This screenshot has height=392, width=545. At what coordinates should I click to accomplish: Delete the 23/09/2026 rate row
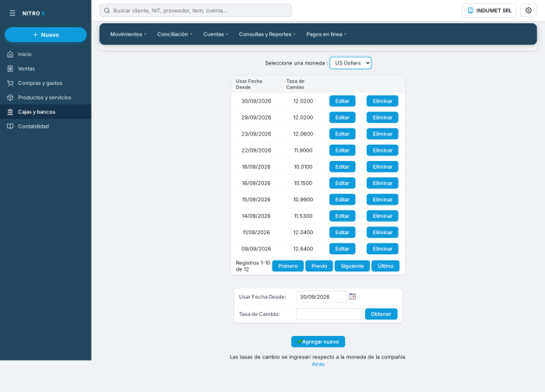point(382,134)
